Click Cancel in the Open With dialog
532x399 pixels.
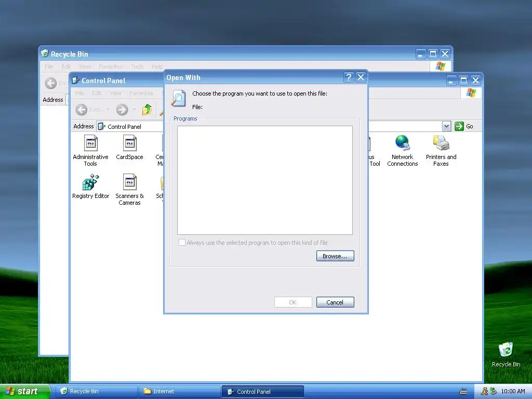[x=335, y=302]
